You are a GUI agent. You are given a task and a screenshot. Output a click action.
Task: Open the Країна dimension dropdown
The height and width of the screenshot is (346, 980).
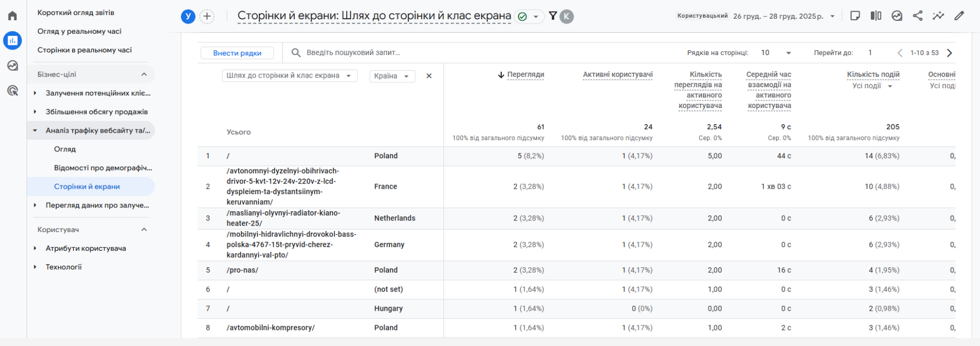pos(392,76)
